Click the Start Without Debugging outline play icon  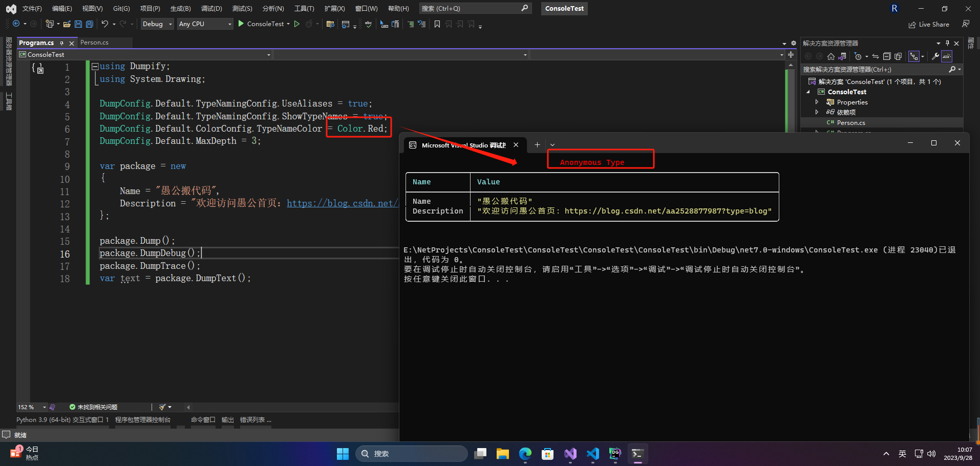pos(297,24)
